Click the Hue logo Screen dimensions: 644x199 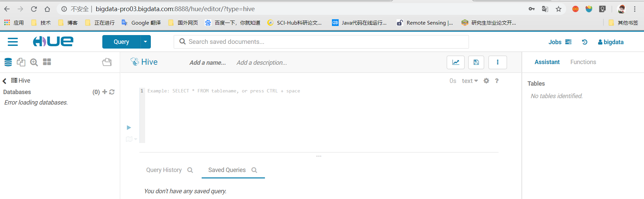[53, 41]
